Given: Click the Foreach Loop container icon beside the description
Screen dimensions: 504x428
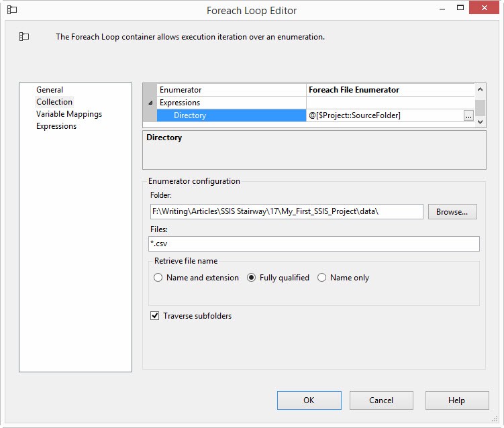Looking at the screenshot, I should pos(24,37).
